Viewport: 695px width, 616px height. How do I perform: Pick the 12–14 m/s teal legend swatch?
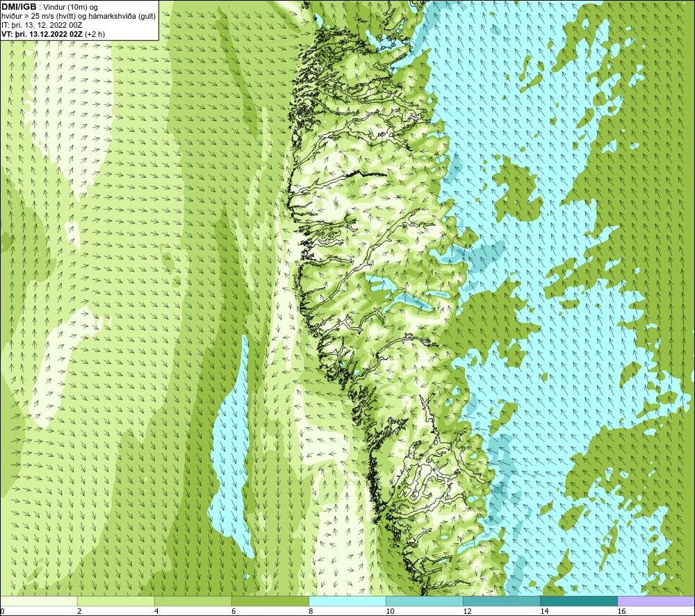click(x=502, y=601)
